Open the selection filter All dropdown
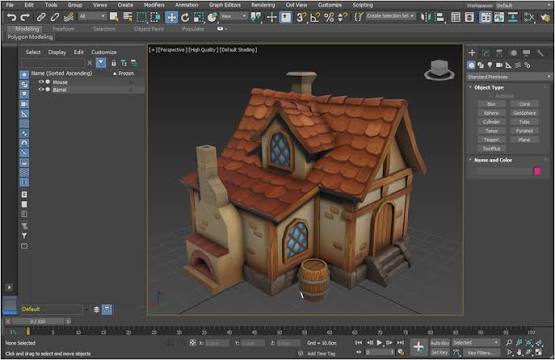The image size is (555, 360). tap(92, 16)
